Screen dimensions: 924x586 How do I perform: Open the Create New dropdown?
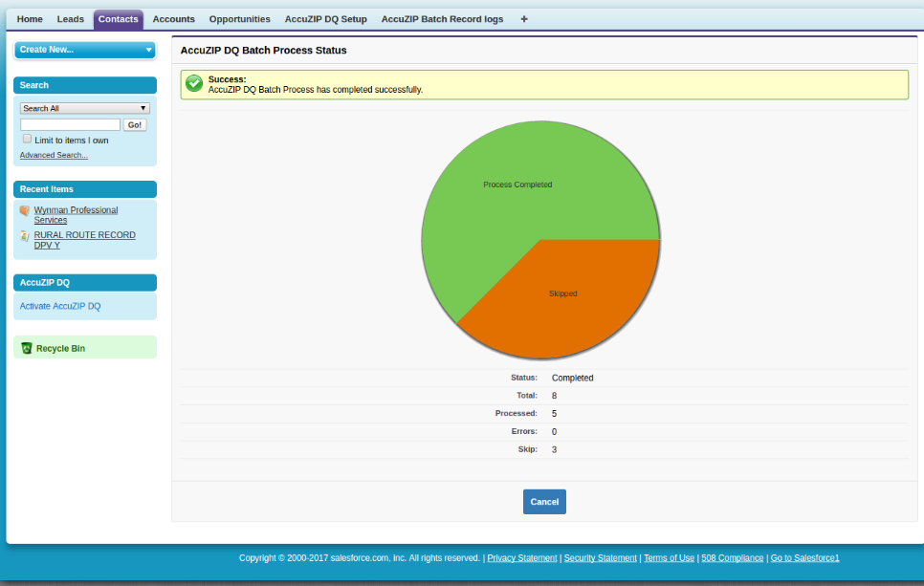pyautogui.click(x=84, y=49)
